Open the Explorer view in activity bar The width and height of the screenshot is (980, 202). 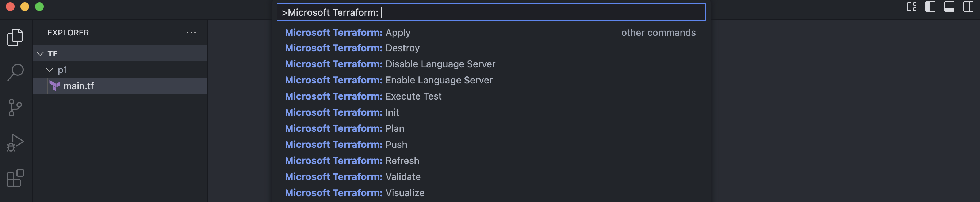tap(15, 37)
